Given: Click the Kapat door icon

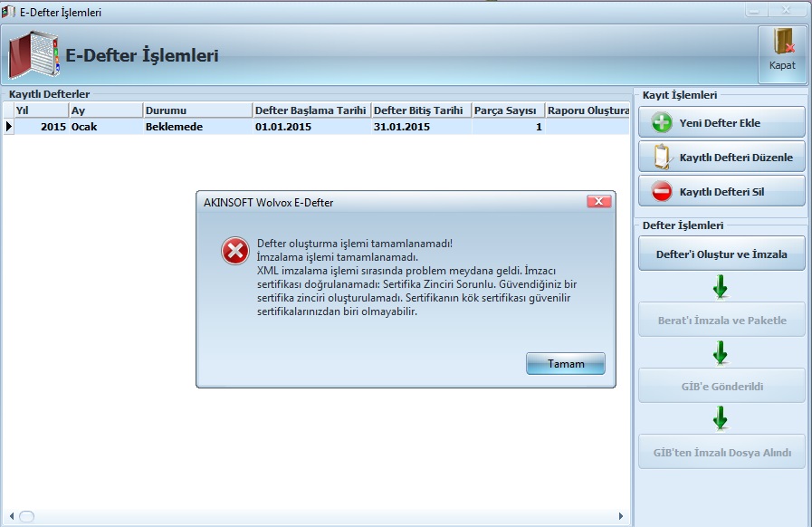Looking at the screenshot, I should (784, 42).
